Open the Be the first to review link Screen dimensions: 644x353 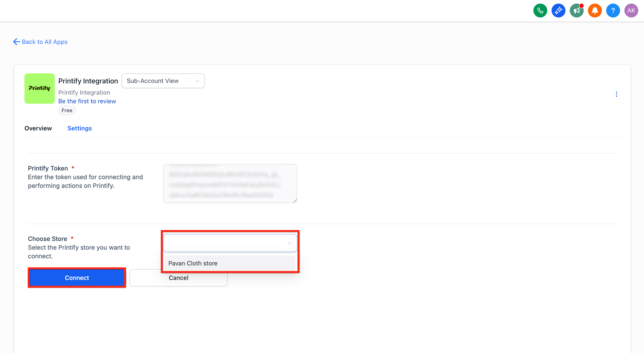point(87,101)
